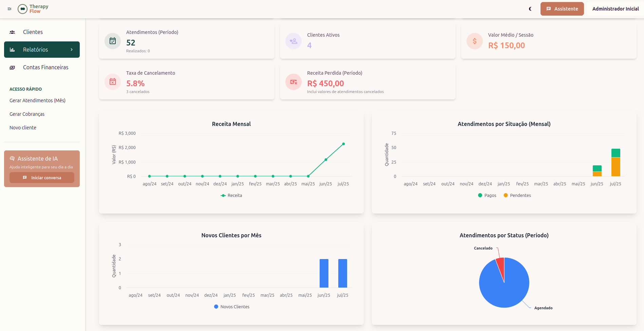Viewport: 644px width, 331px height.
Task: Open the Assistente chat button
Action: click(562, 9)
